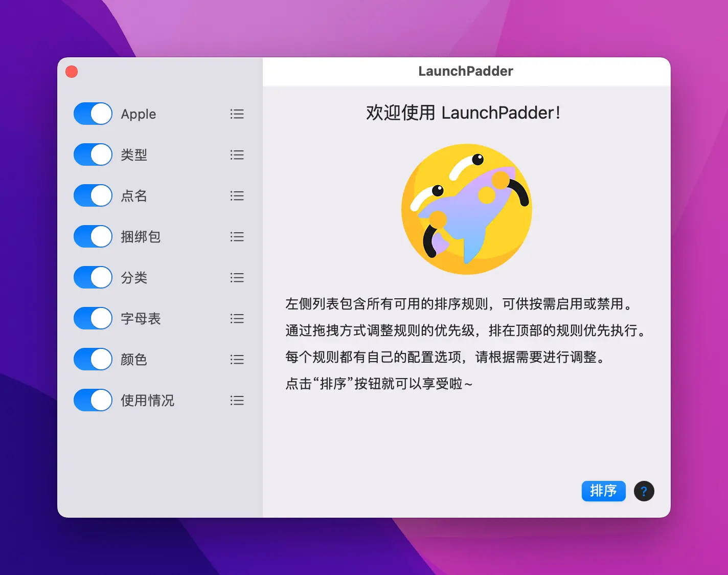This screenshot has height=575, width=728.
Task: Click the 分类 rule name
Action: point(134,278)
